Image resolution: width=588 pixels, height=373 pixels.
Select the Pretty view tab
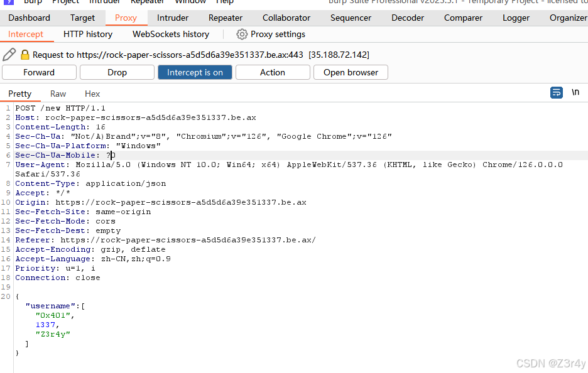tap(20, 94)
